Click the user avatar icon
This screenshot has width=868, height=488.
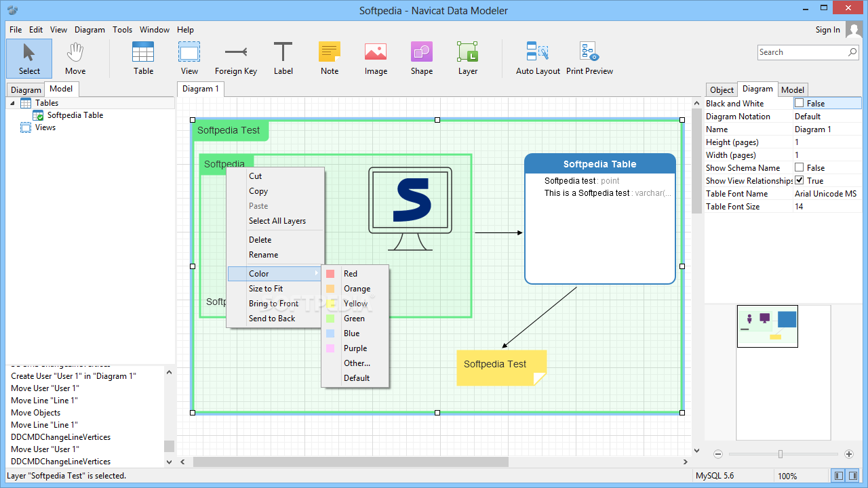pos(854,30)
